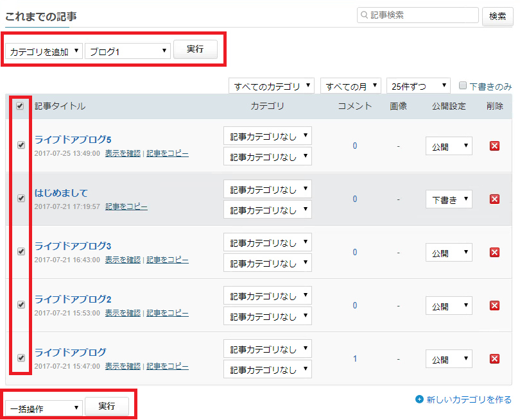Expand すべてのカテゴリ filter dropdown
This screenshot has width=520, height=420.
(271, 86)
